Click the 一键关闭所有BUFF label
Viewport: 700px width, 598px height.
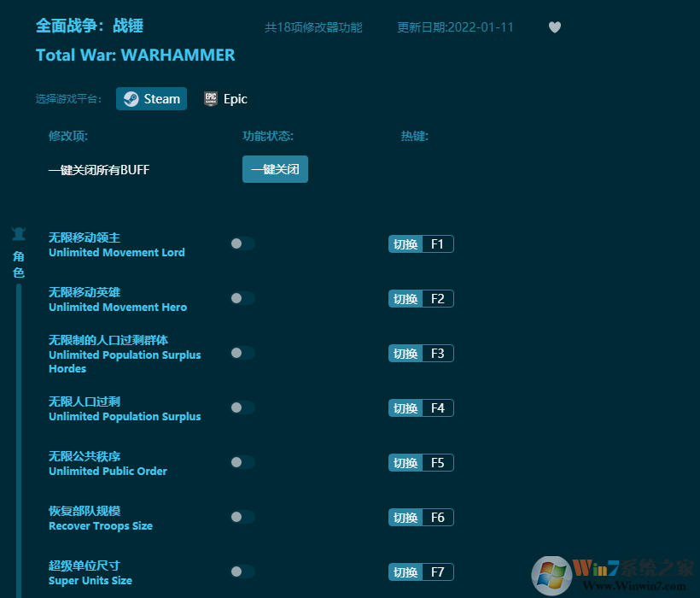point(99,170)
